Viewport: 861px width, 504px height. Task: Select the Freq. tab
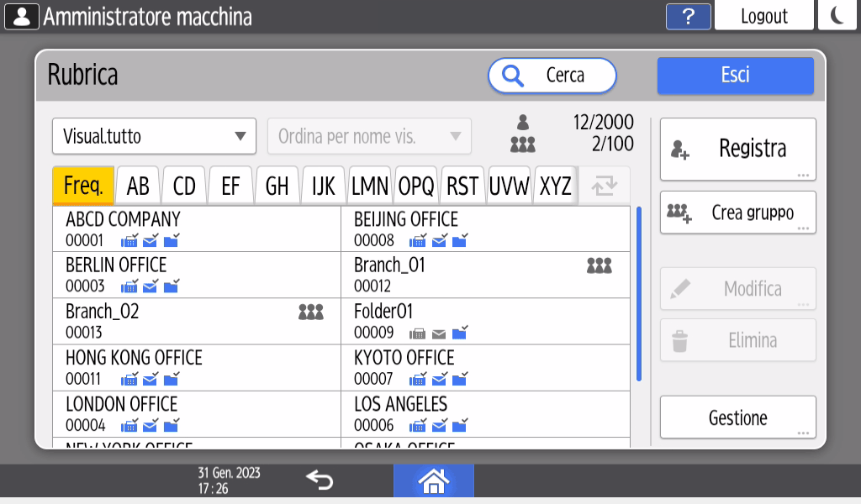(82, 186)
